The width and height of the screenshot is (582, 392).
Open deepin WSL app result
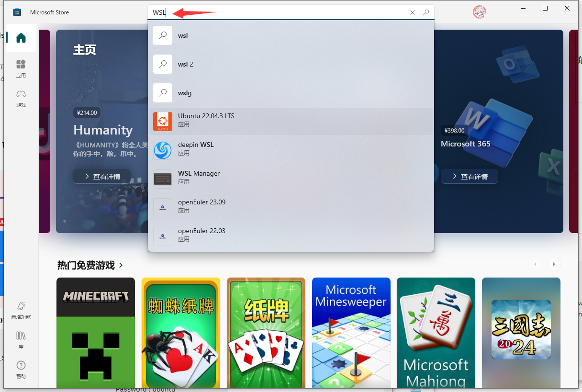tap(291, 150)
